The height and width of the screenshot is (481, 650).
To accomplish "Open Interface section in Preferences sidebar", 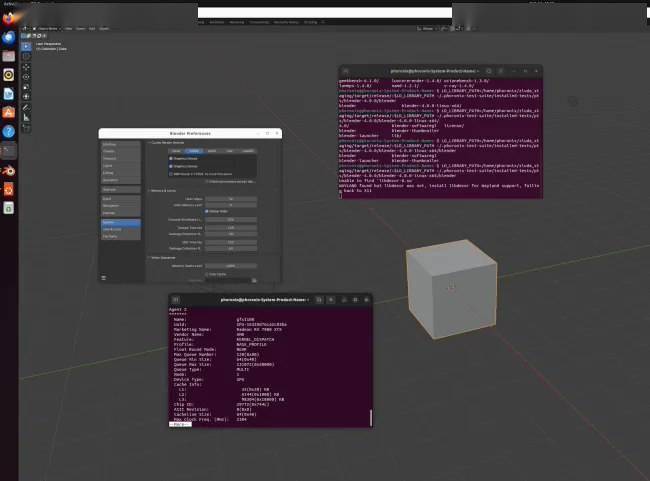I will point(121,144).
